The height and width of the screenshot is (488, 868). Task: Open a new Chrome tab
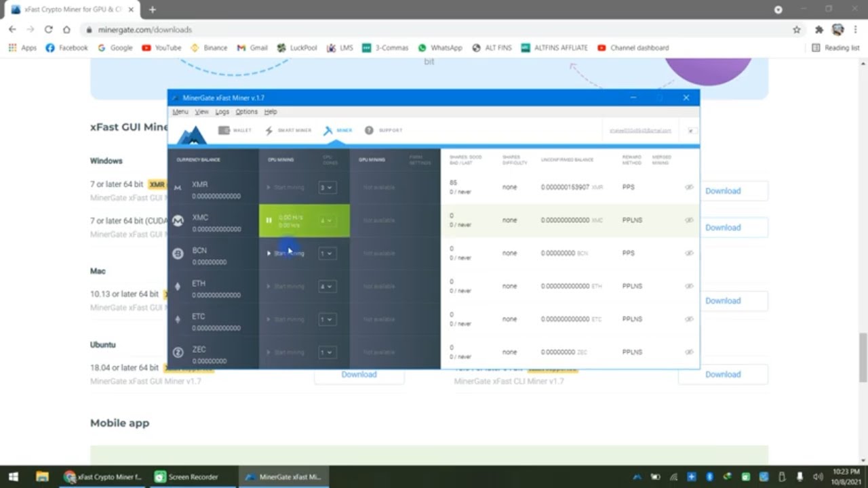pyautogui.click(x=152, y=9)
